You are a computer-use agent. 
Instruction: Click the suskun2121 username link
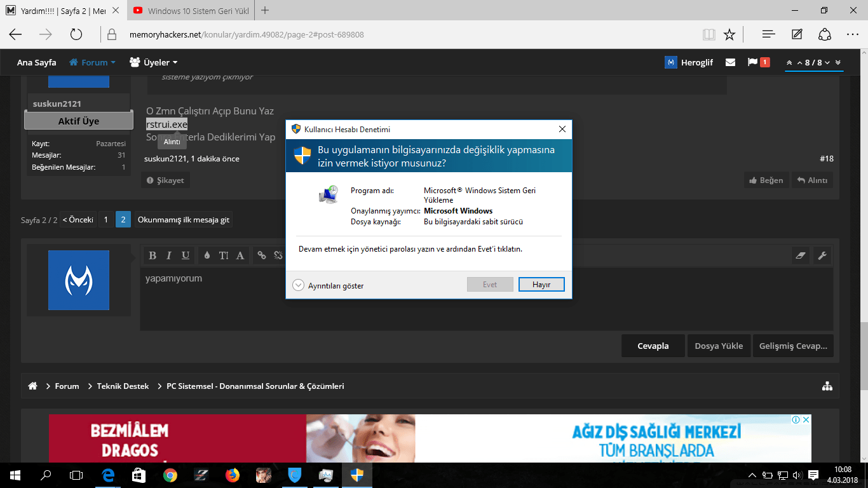(57, 104)
